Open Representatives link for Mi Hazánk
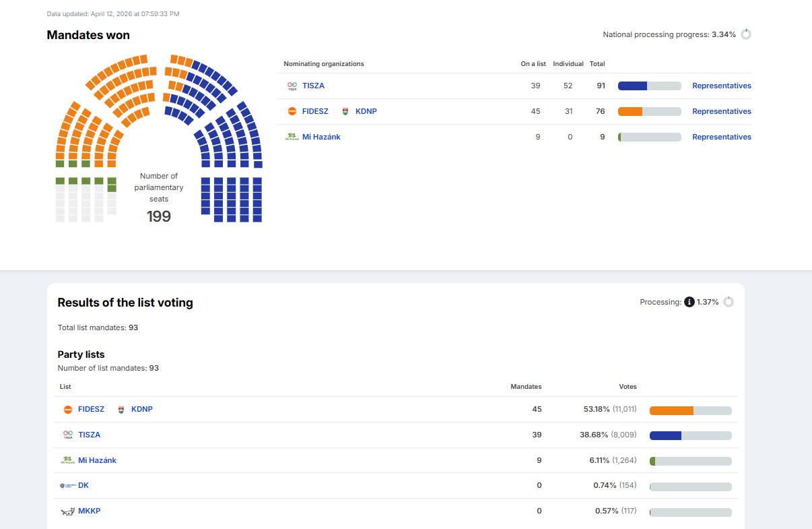Image resolution: width=812 pixels, height=529 pixels. pyautogui.click(x=721, y=137)
